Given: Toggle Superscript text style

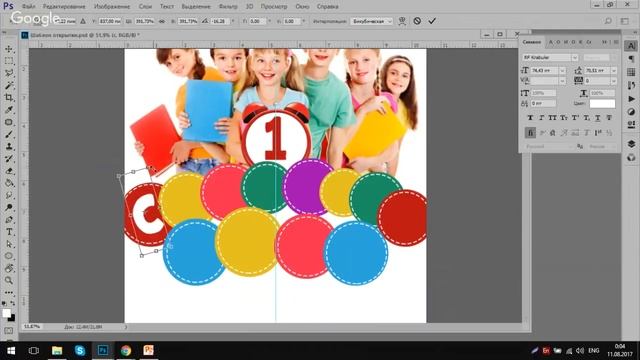Looking at the screenshot, I should pos(575,118).
